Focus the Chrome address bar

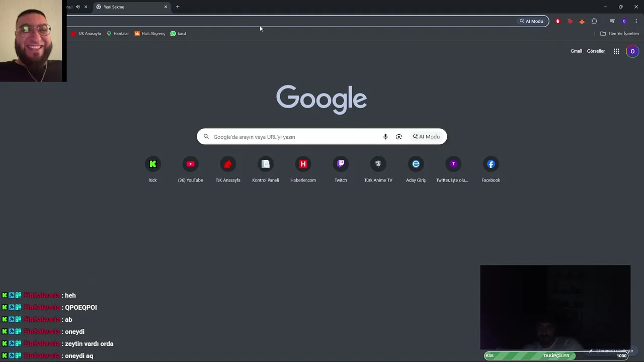click(x=292, y=21)
